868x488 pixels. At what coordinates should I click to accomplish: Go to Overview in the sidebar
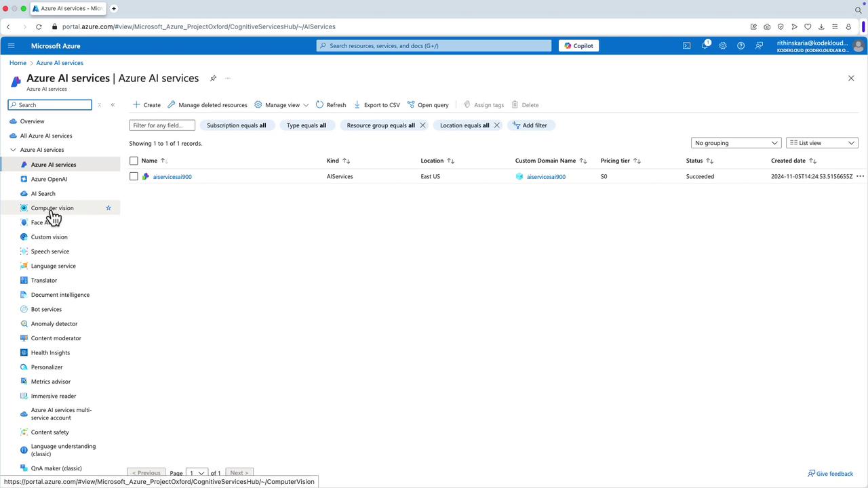click(x=32, y=121)
